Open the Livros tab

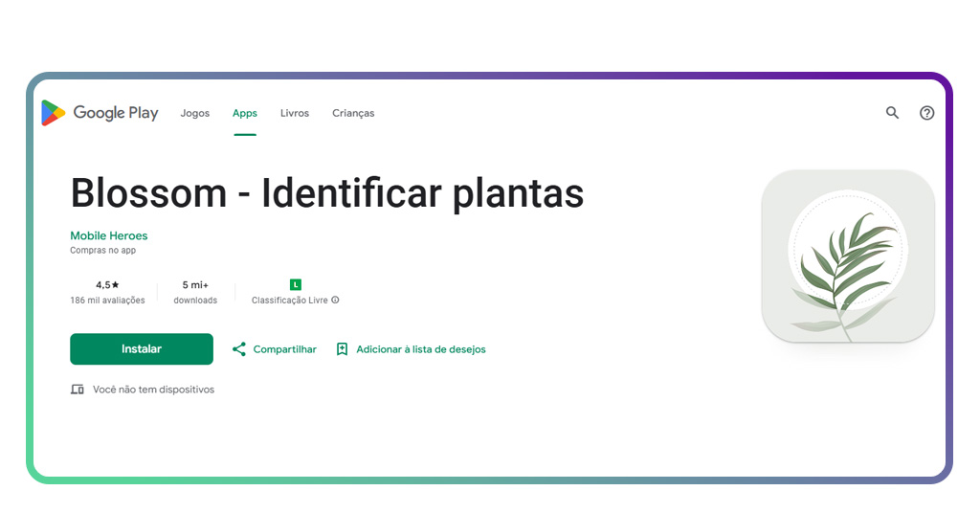point(295,113)
